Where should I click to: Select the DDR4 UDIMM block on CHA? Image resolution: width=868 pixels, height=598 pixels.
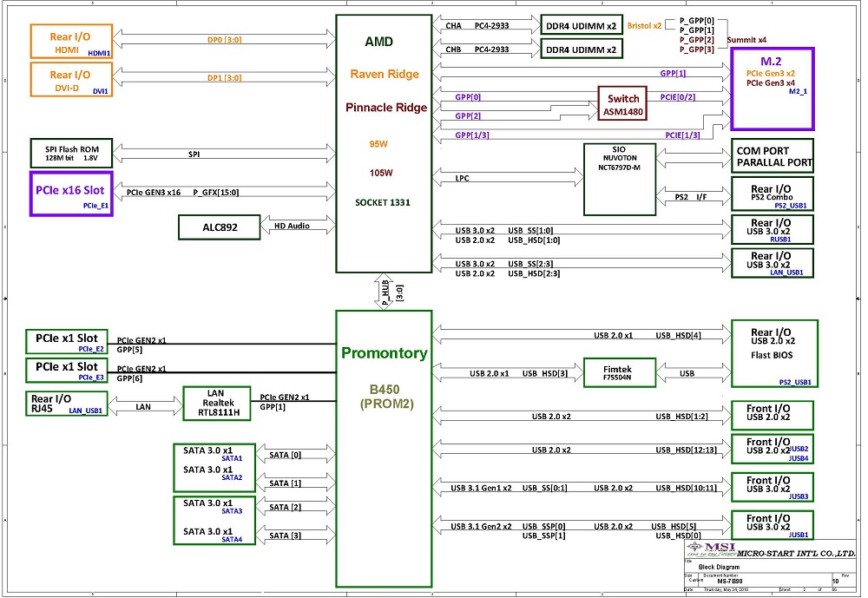point(579,26)
